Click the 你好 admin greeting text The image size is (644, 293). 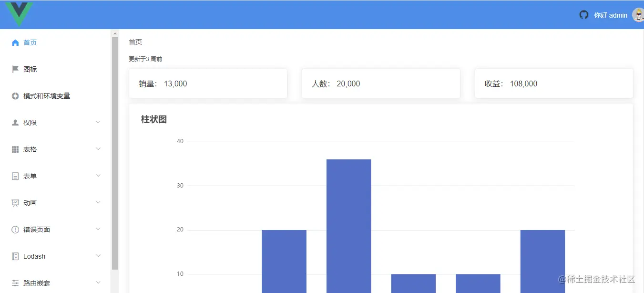pyautogui.click(x=611, y=15)
